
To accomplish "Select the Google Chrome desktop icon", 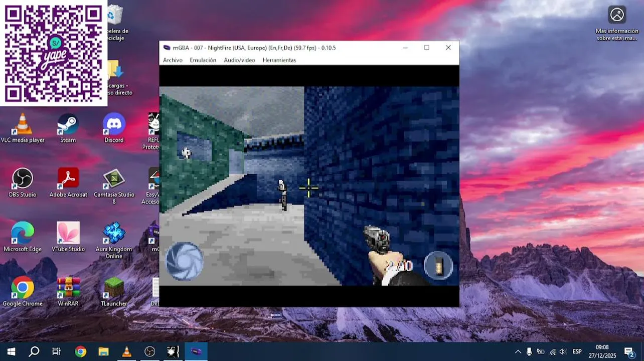I will coord(23,291).
